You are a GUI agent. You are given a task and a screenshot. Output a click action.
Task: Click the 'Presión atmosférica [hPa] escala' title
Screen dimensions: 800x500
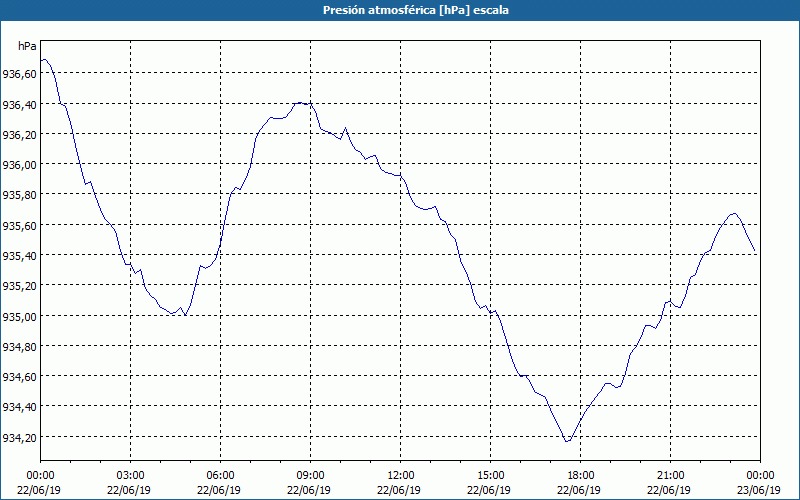click(x=415, y=10)
